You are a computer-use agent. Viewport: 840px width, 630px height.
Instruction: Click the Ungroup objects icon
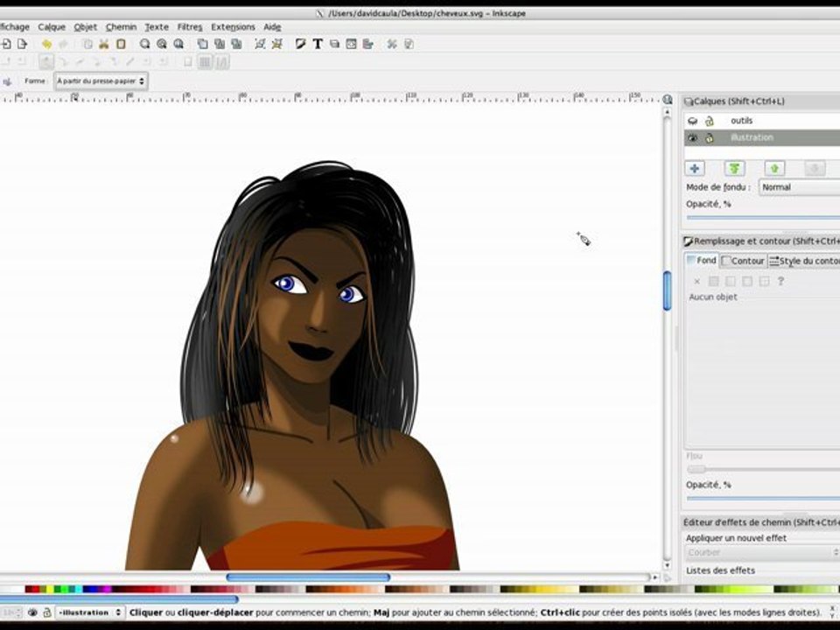277,44
